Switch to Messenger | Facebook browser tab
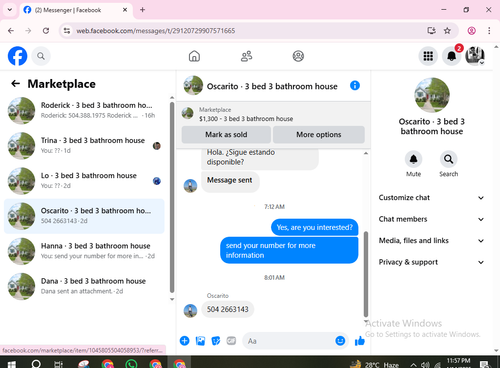 coord(76,10)
